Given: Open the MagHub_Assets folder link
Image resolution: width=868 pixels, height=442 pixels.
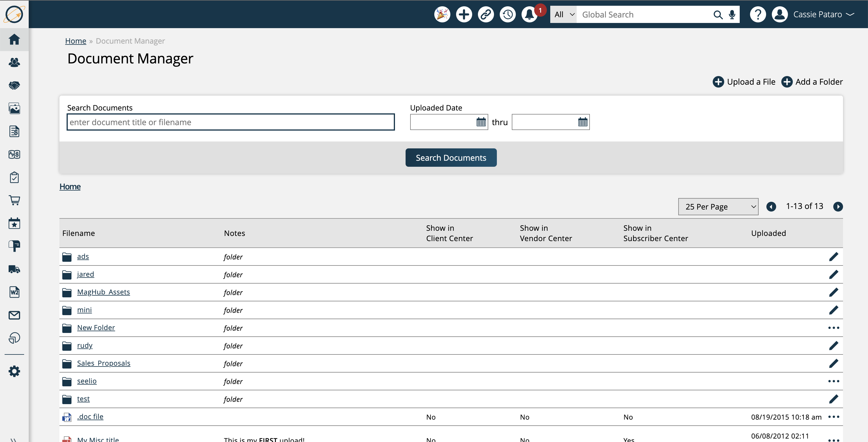Looking at the screenshot, I should coord(103,292).
